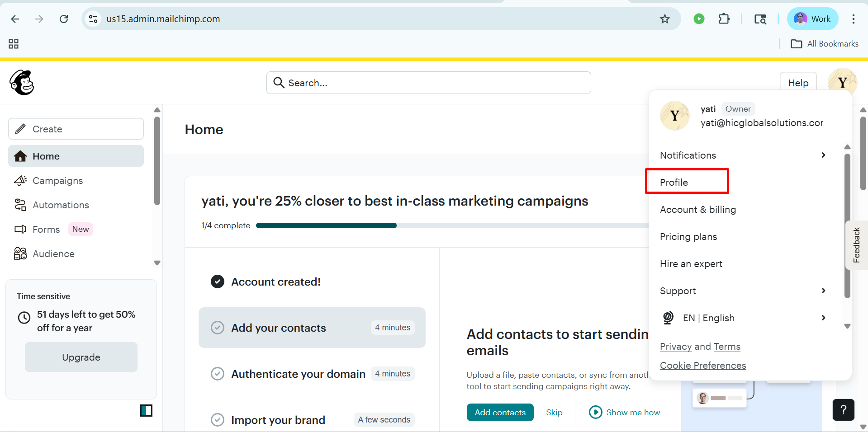Open Account & billing menu item

pyautogui.click(x=698, y=209)
